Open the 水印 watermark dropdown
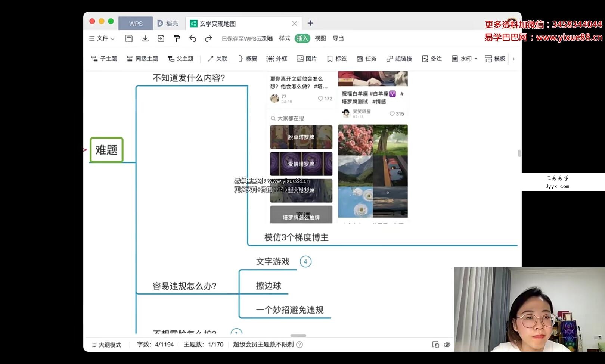This screenshot has width=605, height=364. coord(465,59)
